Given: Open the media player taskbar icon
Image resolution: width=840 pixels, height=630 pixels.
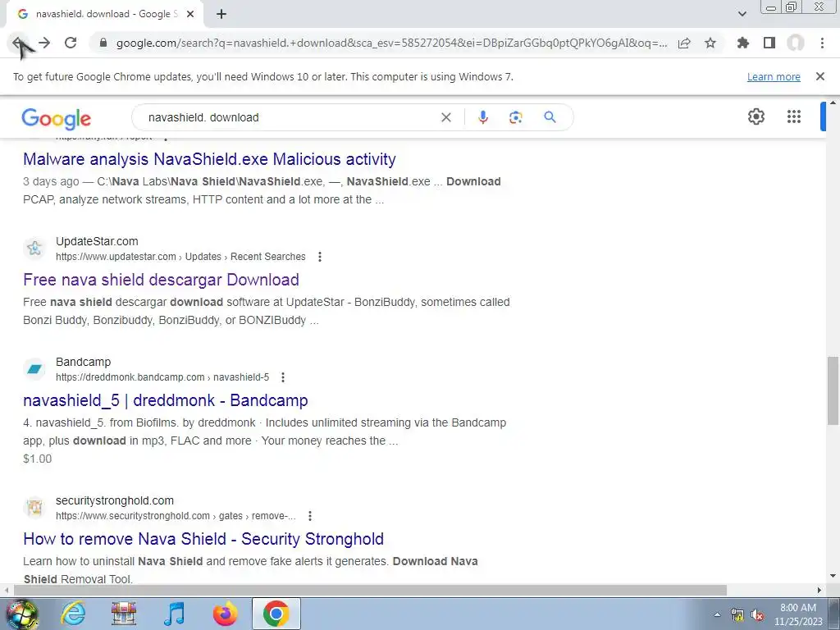Looking at the screenshot, I should point(174,614).
